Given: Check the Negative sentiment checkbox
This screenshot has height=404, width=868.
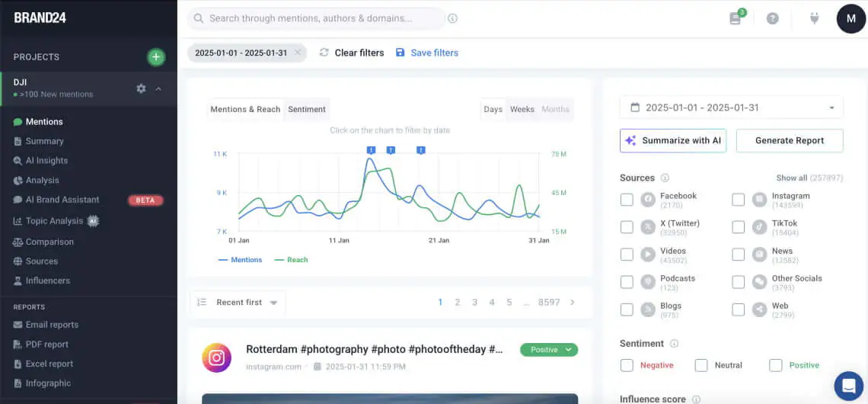Looking at the screenshot, I should [x=627, y=365].
